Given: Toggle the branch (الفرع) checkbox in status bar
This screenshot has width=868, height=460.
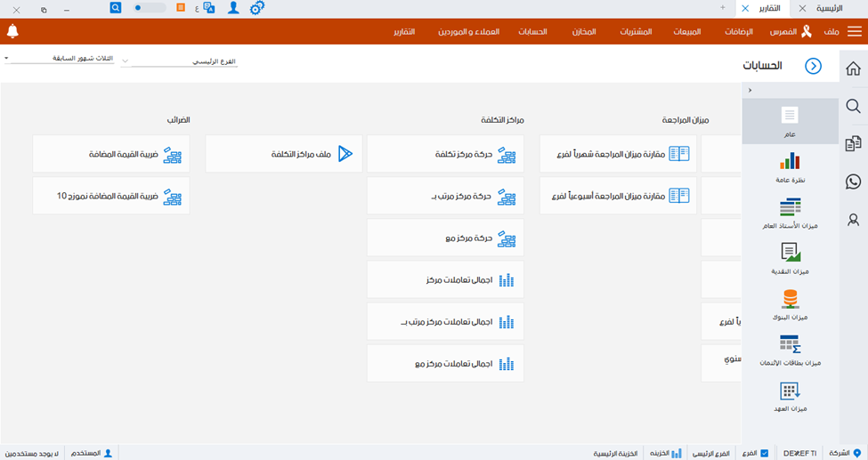Looking at the screenshot, I should pyautogui.click(x=764, y=453).
